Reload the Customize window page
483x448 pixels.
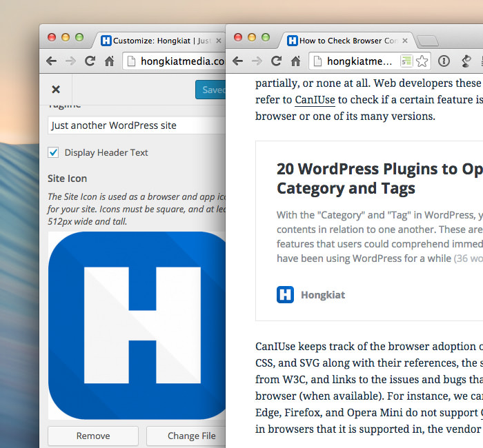click(x=90, y=61)
